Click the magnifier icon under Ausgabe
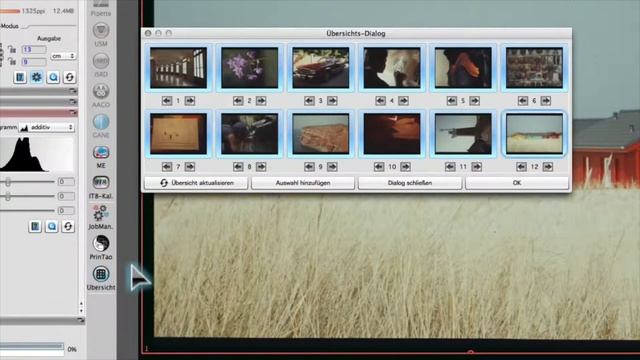 53,77
